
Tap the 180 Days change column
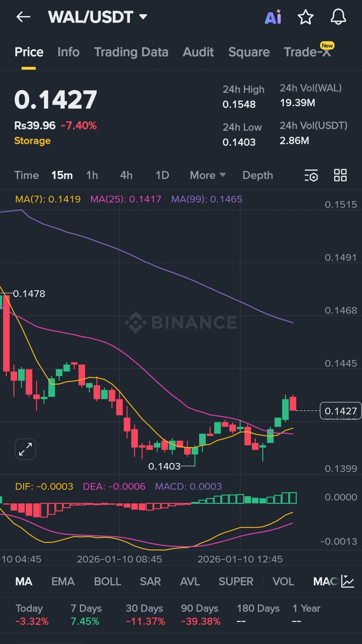[258, 615]
